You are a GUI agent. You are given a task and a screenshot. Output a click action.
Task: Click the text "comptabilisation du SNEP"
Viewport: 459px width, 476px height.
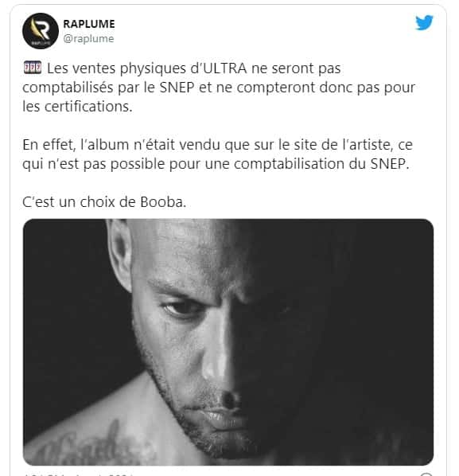click(320, 164)
